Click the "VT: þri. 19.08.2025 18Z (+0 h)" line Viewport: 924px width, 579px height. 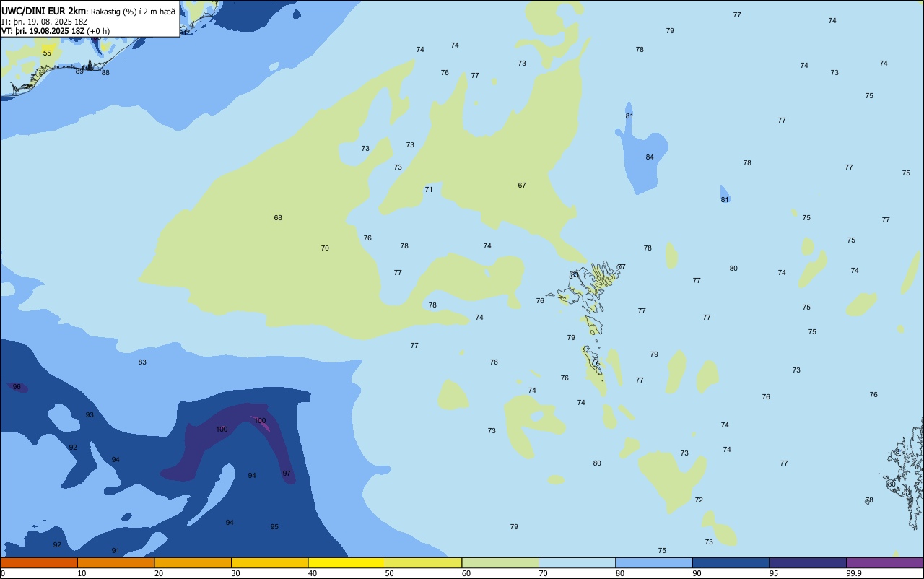56,31
